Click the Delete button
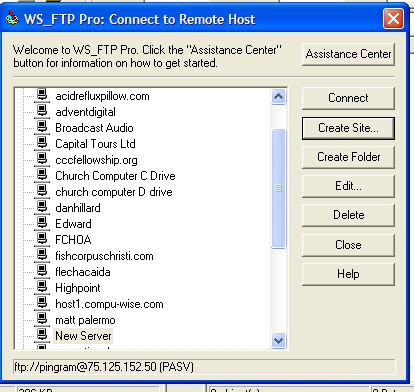 (x=348, y=215)
